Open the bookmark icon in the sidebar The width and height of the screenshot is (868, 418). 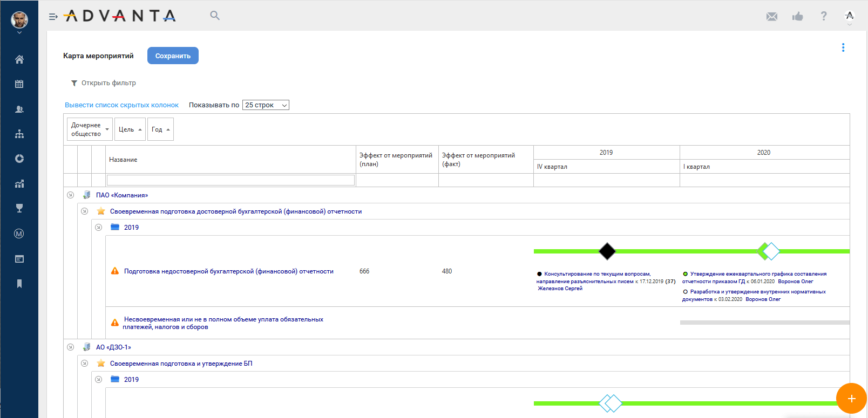click(19, 284)
